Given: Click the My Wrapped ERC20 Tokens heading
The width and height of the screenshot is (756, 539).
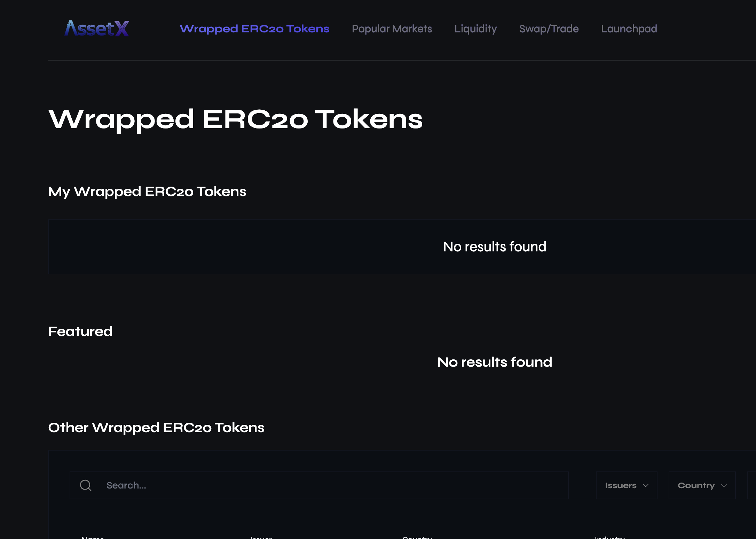Looking at the screenshot, I should point(147,192).
